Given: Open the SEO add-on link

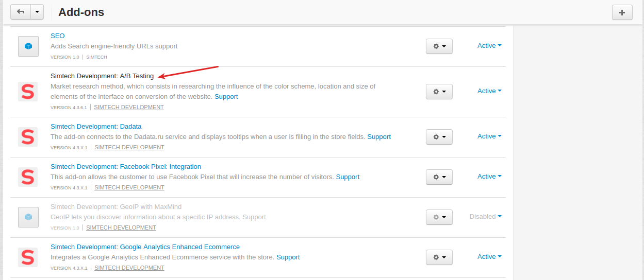Looking at the screenshot, I should pyautogui.click(x=58, y=36).
